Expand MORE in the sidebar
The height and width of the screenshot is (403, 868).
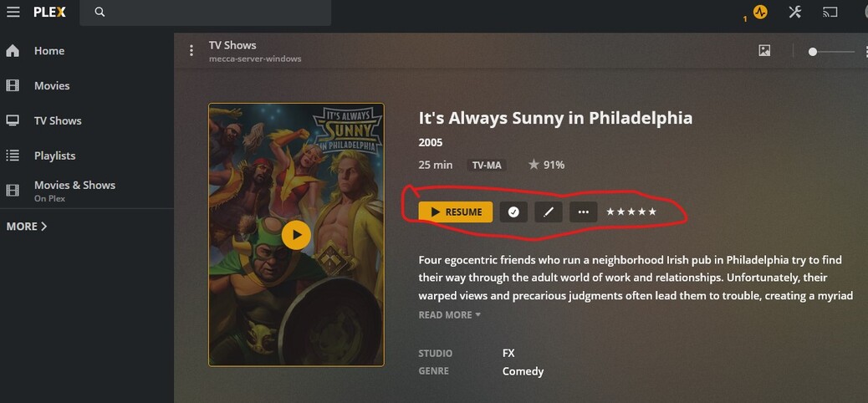click(x=27, y=226)
